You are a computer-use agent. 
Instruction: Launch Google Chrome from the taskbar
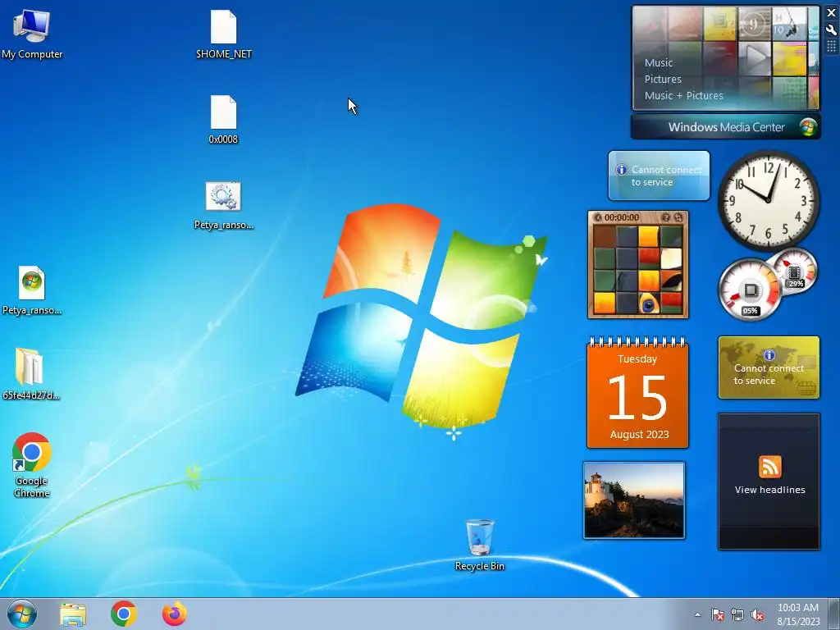(124, 614)
